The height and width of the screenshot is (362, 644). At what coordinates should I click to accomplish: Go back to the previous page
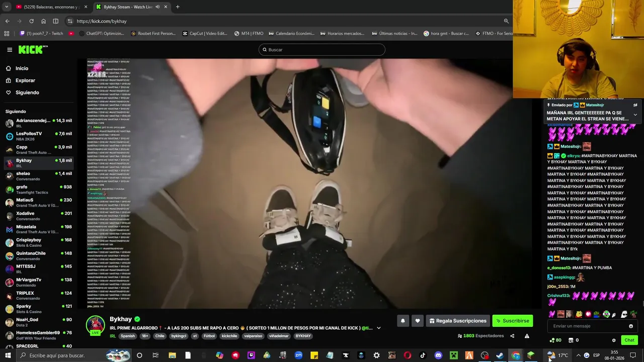[x=7, y=21]
